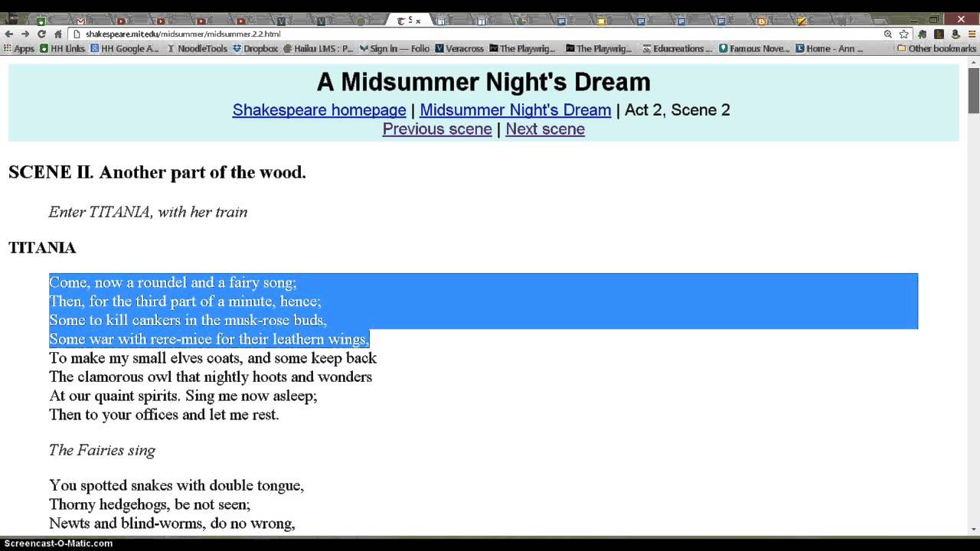Click 'Thorny hedgehogs, be not seen;'

(149, 505)
